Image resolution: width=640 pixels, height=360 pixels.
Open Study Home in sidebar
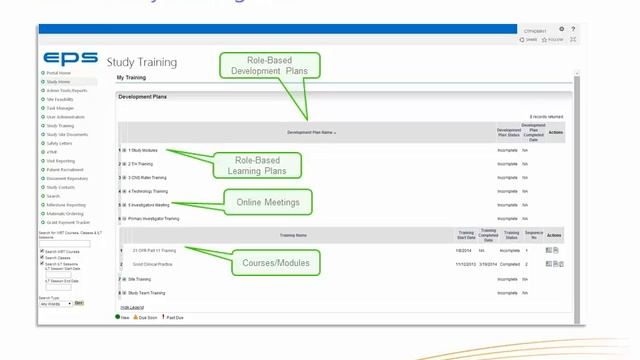(58, 82)
